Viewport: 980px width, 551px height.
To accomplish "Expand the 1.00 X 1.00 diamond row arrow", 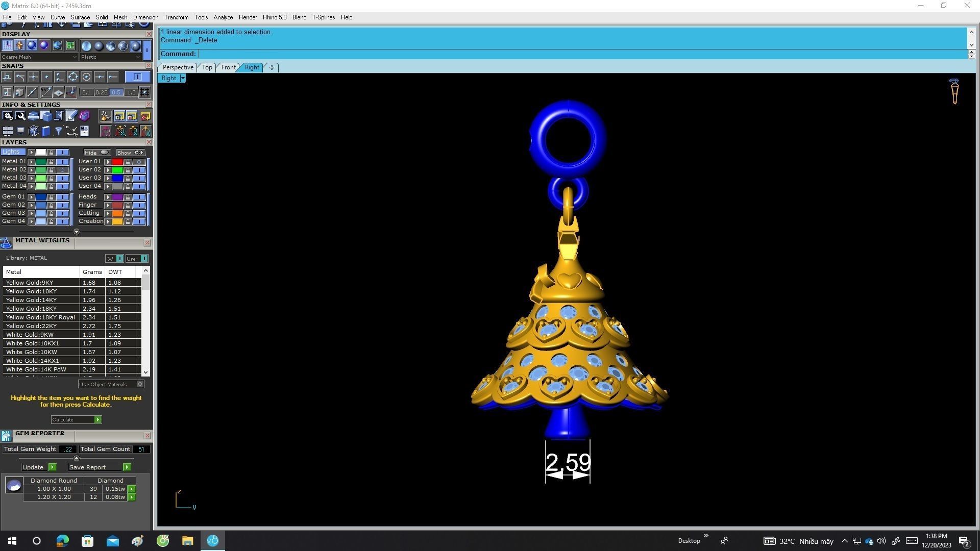I will pyautogui.click(x=132, y=489).
